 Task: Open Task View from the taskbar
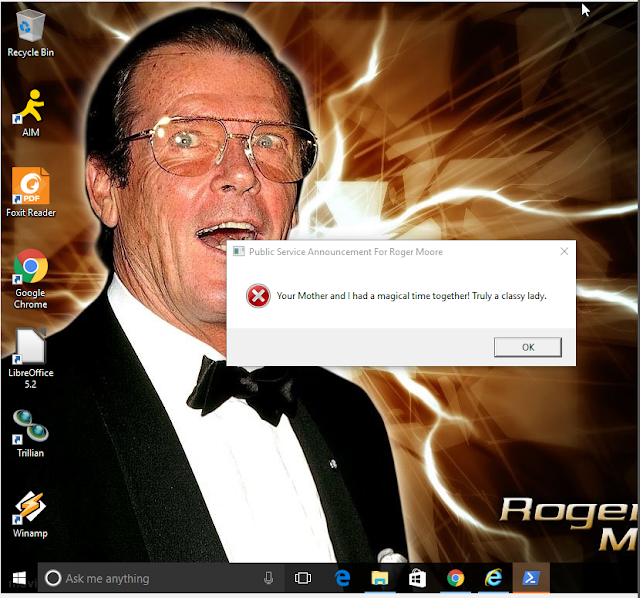pos(303,578)
